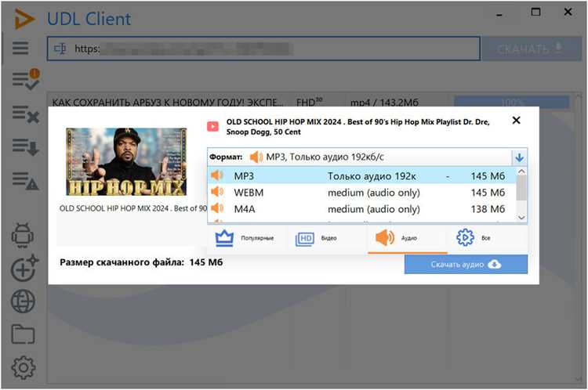Open settings gear icon in sidebar
Viewport: 588px width, 390px height.
coord(24,367)
